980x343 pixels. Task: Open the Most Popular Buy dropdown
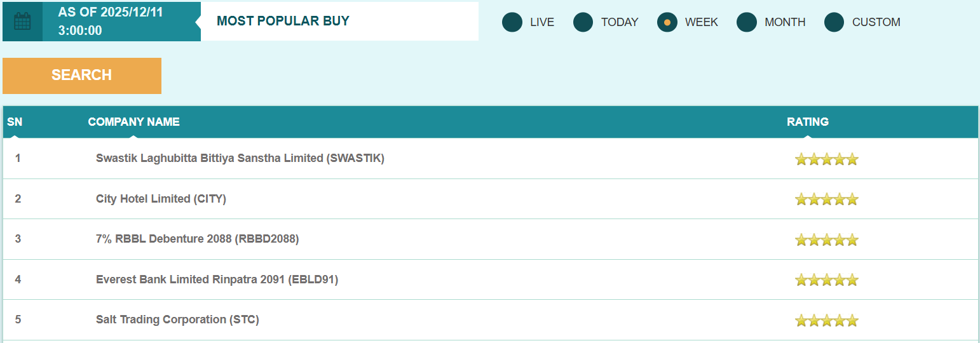click(339, 21)
